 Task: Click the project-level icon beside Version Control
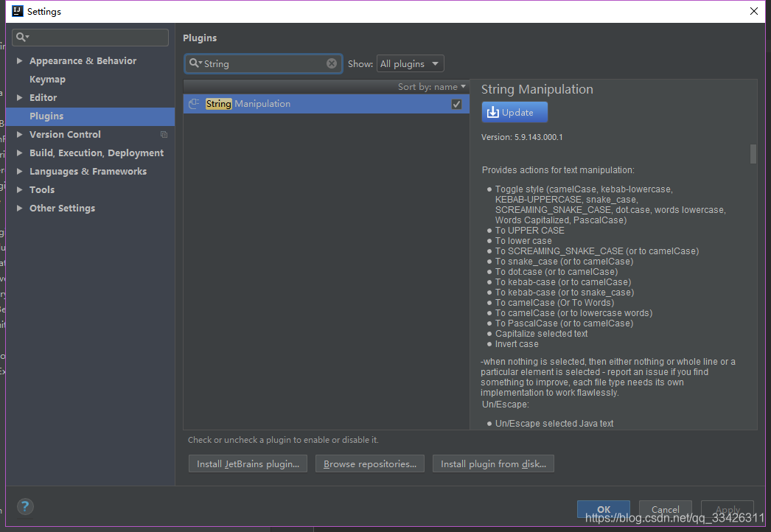pos(164,134)
